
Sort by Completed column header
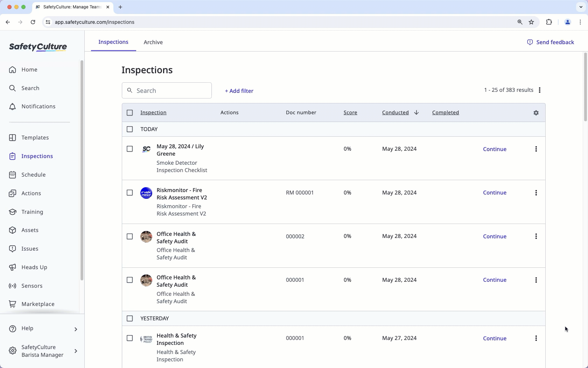pos(446,113)
